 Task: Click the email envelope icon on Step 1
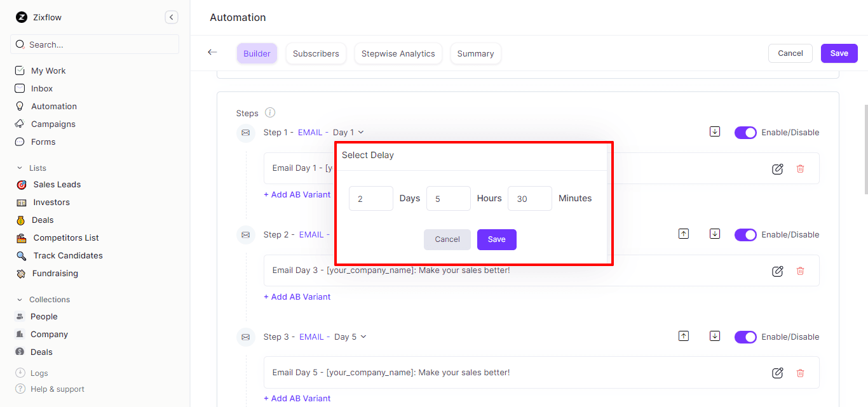pos(246,133)
